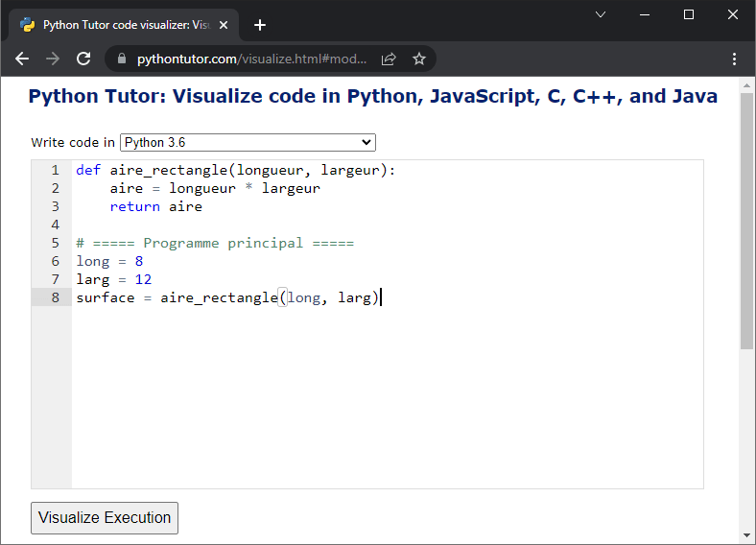Open the Chrome three-dot menu
The height and width of the screenshot is (545, 756).
click(x=734, y=59)
